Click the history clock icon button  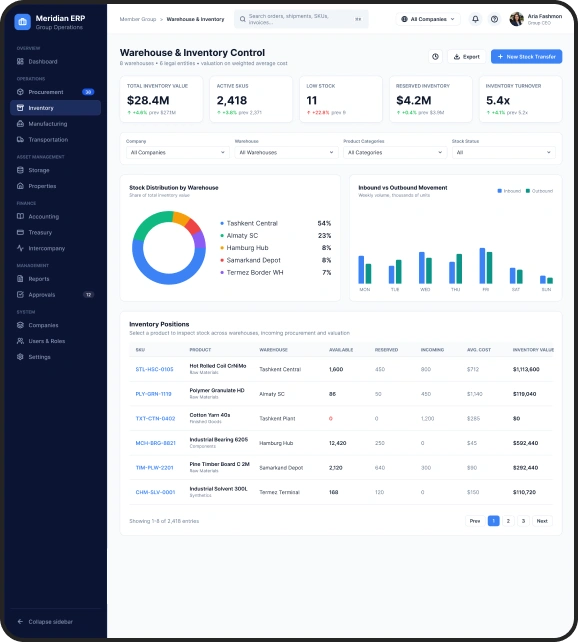[435, 57]
